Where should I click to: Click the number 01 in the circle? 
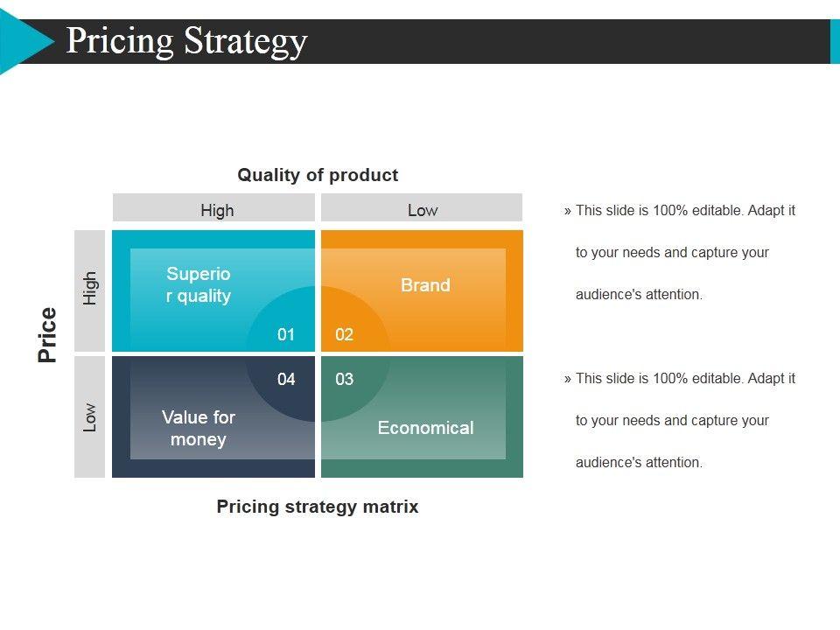pyautogui.click(x=286, y=334)
